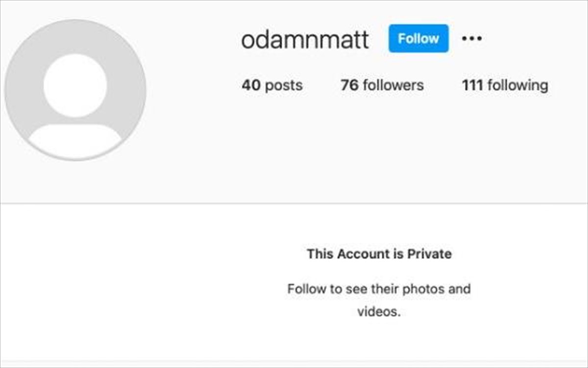This screenshot has height=368, width=588.
Task: Click the 40 posts count
Action: click(x=272, y=85)
